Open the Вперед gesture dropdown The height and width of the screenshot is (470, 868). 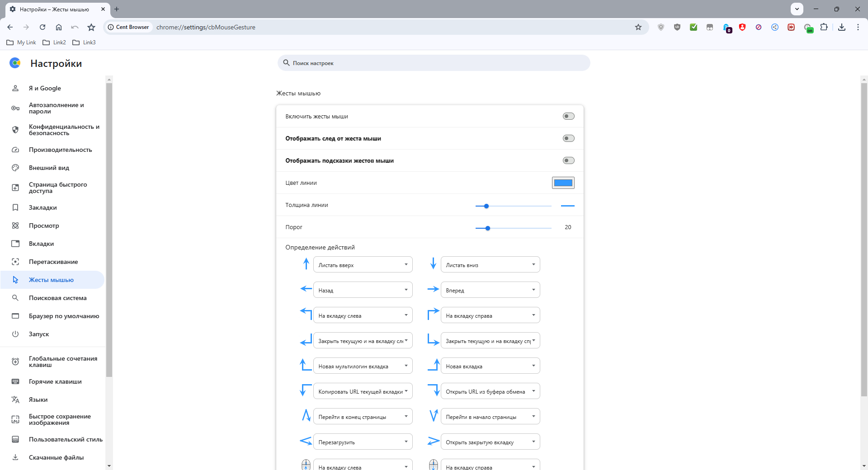click(x=491, y=290)
